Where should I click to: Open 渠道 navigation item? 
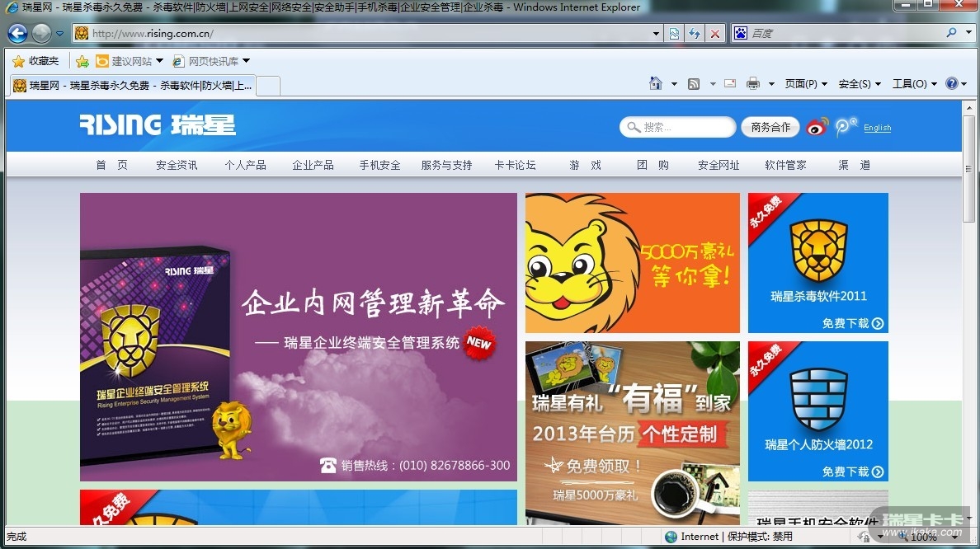pos(854,165)
